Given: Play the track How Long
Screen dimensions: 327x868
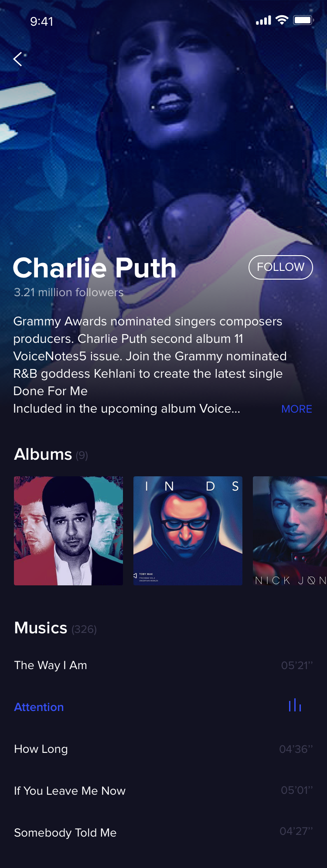Looking at the screenshot, I should click(163, 749).
